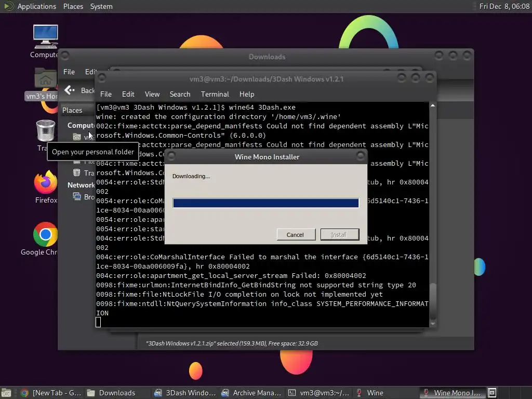Click the Back arrow in Downloads window
The height and width of the screenshot is (399, 532).
pos(70,90)
